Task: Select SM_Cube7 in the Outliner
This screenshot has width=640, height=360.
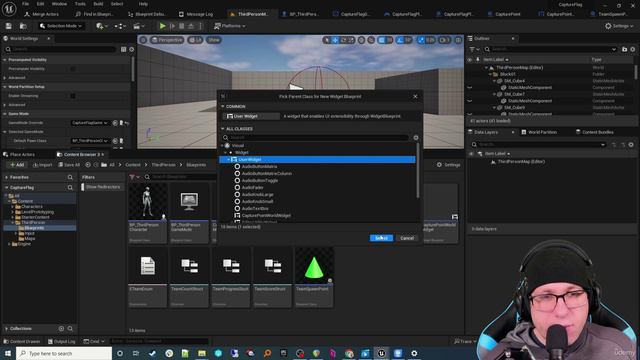Action: (x=514, y=94)
